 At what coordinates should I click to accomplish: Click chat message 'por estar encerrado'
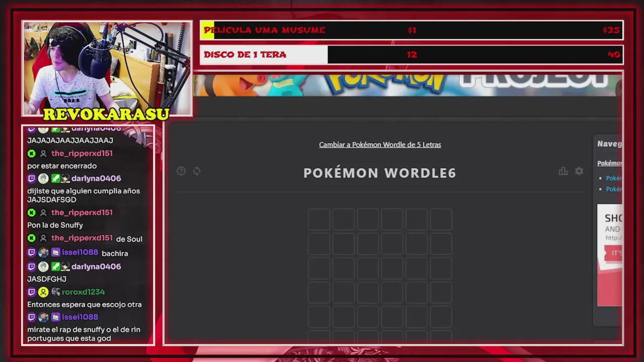(62, 166)
